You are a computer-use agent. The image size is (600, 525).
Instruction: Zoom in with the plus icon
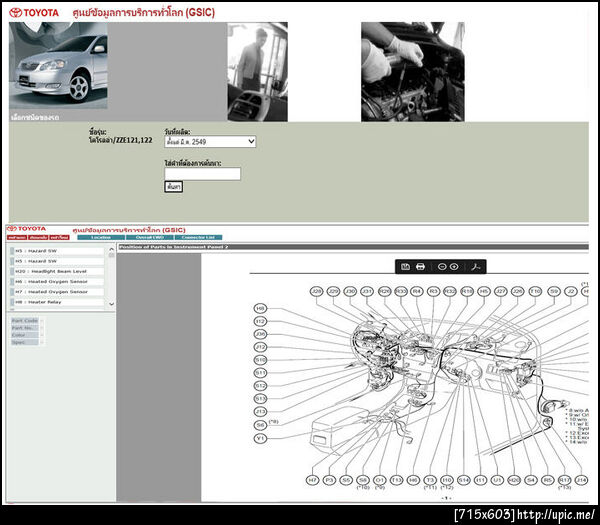pyautogui.click(x=454, y=267)
